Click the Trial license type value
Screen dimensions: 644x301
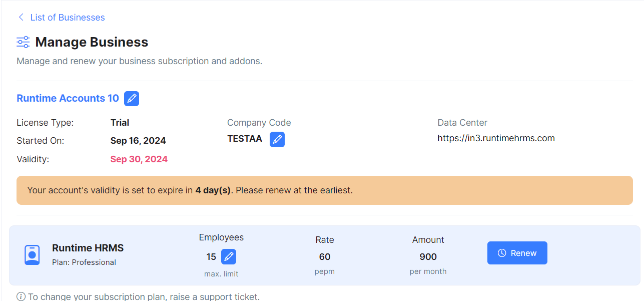[120, 123]
